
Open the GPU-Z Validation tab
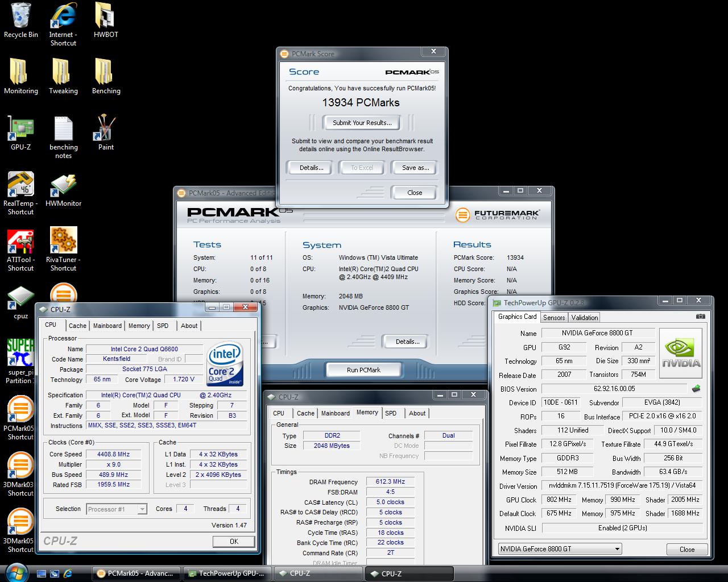[585, 318]
